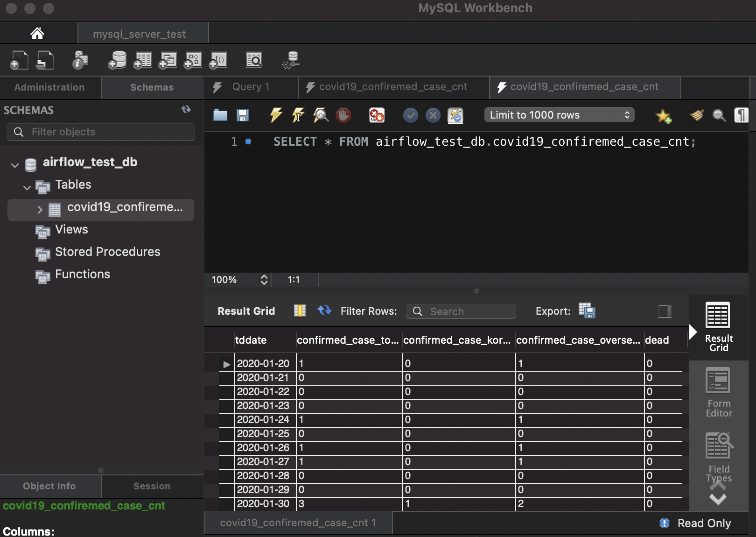
Task: Sort by tddate column header
Action: (x=265, y=340)
